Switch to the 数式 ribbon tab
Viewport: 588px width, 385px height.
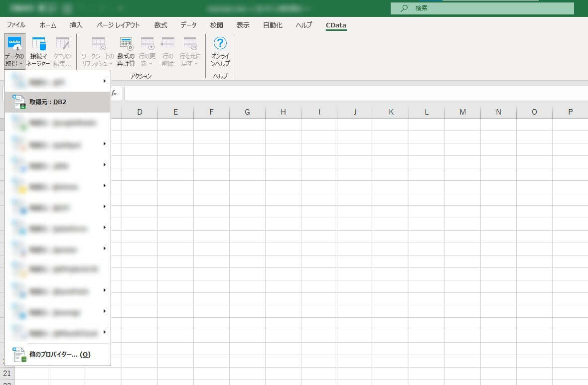(160, 25)
